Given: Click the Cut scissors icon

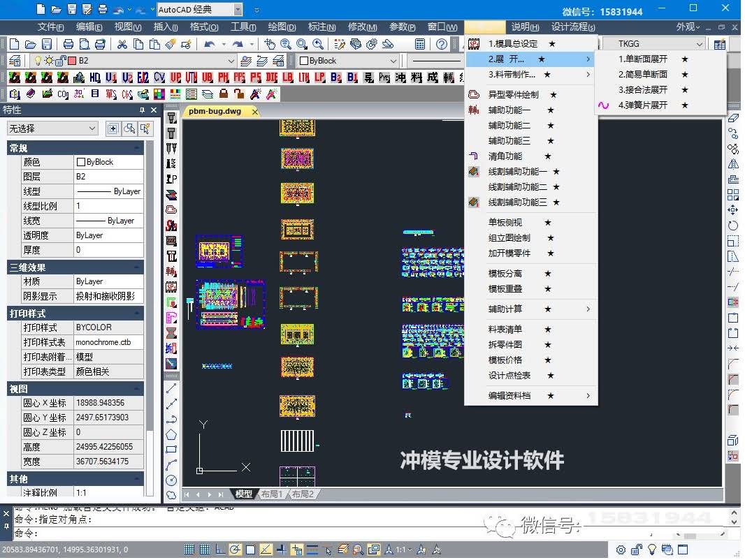Looking at the screenshot, I should pos(122,45).
